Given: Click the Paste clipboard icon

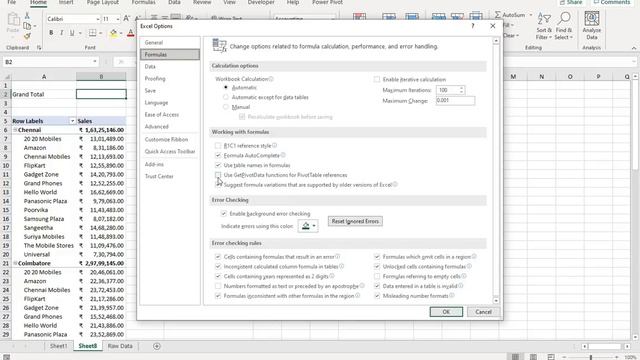Looking at the screenshot, I should tap(13, 20).
